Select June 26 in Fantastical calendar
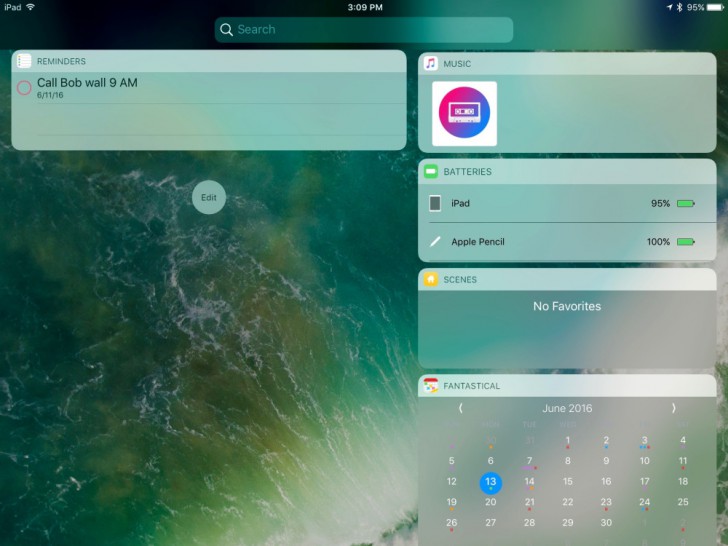The width and height of the screenshot is (728, 546). click(451, 522)
